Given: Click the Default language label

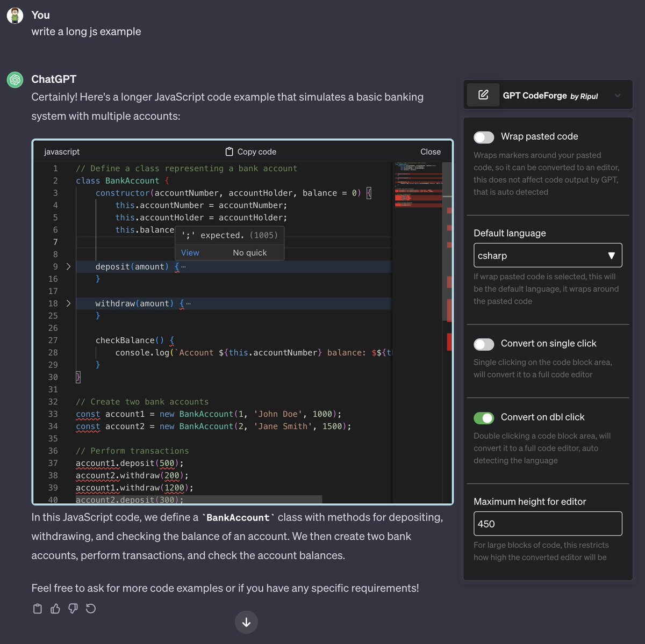Looking at the screenshot, I should click(510, 233).
